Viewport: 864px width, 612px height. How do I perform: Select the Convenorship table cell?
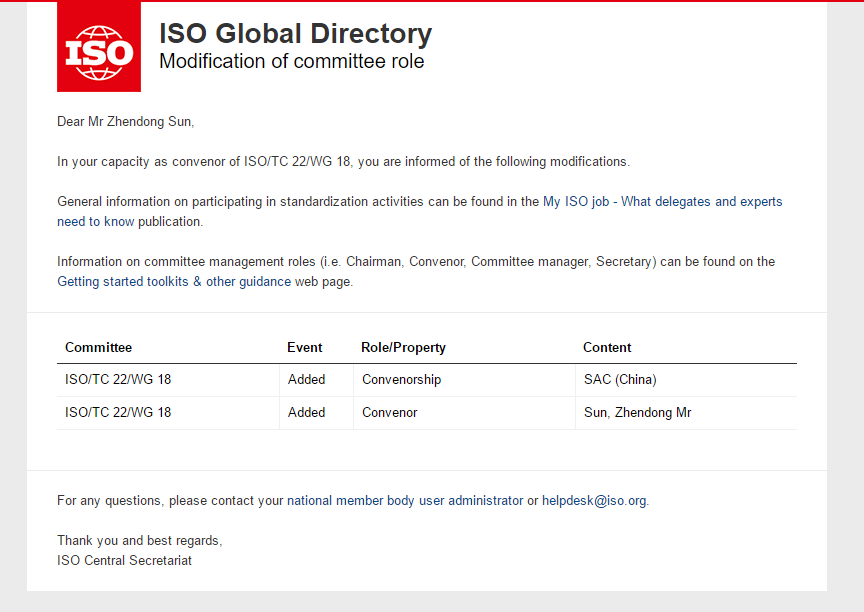401,380
